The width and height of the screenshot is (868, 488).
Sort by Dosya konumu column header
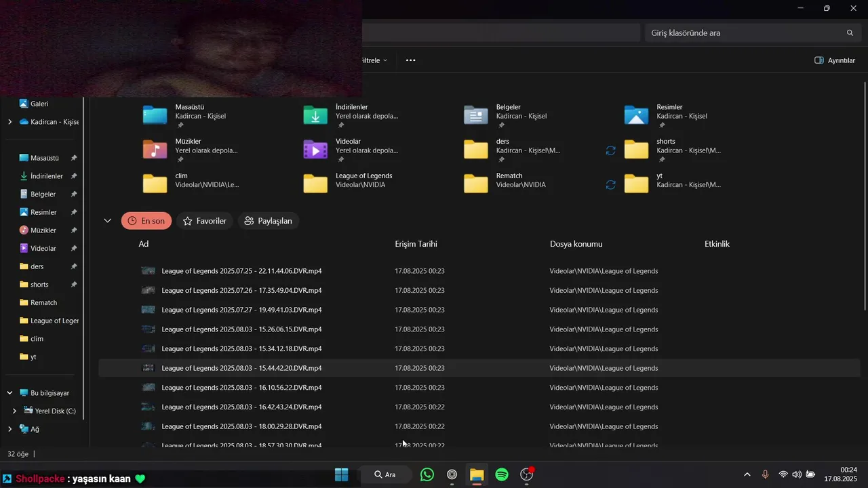tap(576, 244)
